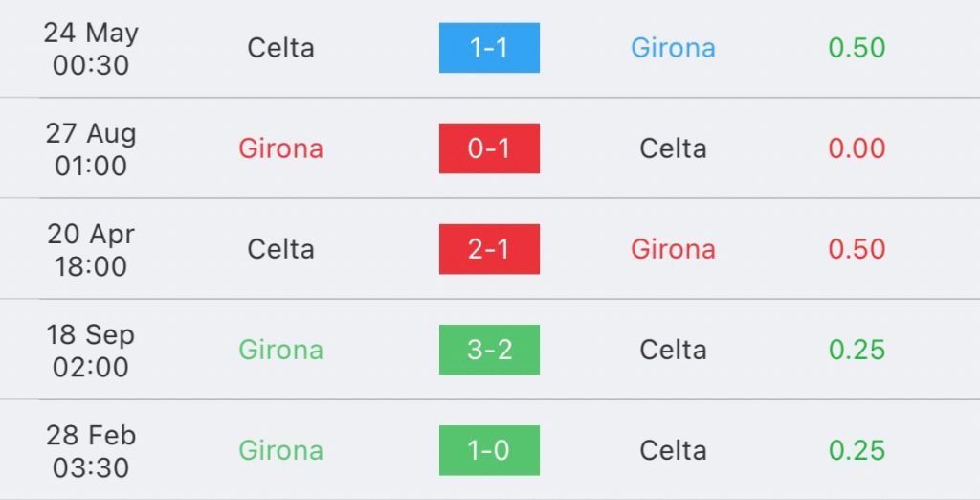This screenshot has height=500, width=980.
Task: Select blue Girona in 24 May match
Action: 673,48
